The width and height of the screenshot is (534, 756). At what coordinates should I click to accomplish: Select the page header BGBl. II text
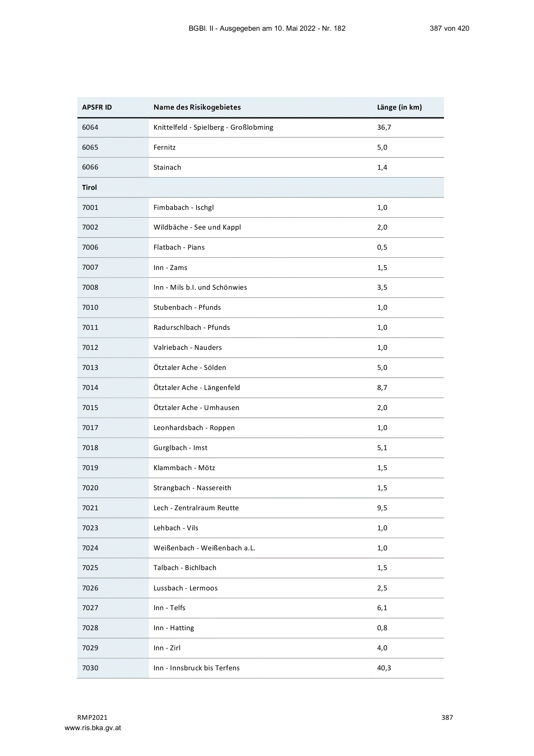click(x=267, y=28)
